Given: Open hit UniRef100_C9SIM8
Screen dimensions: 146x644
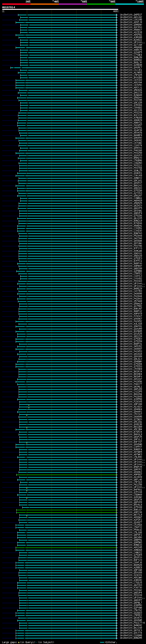Looking at the screenshot, I should pos(131,20).
